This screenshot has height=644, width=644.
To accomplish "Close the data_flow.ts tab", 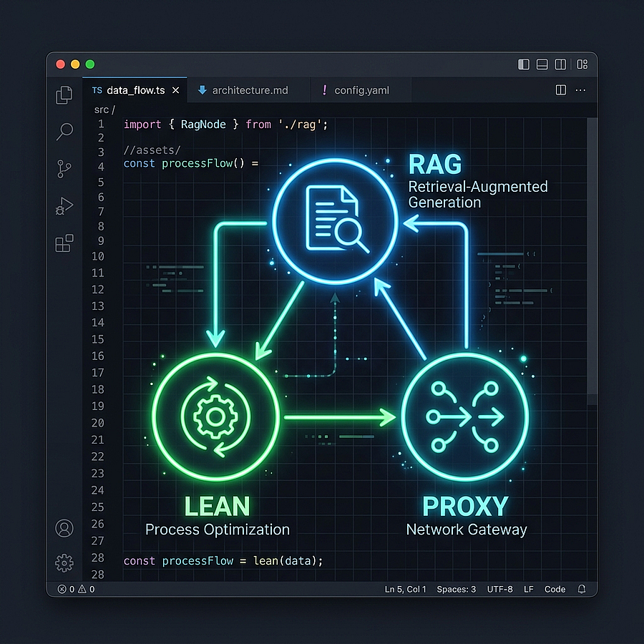I will (175, 90).
